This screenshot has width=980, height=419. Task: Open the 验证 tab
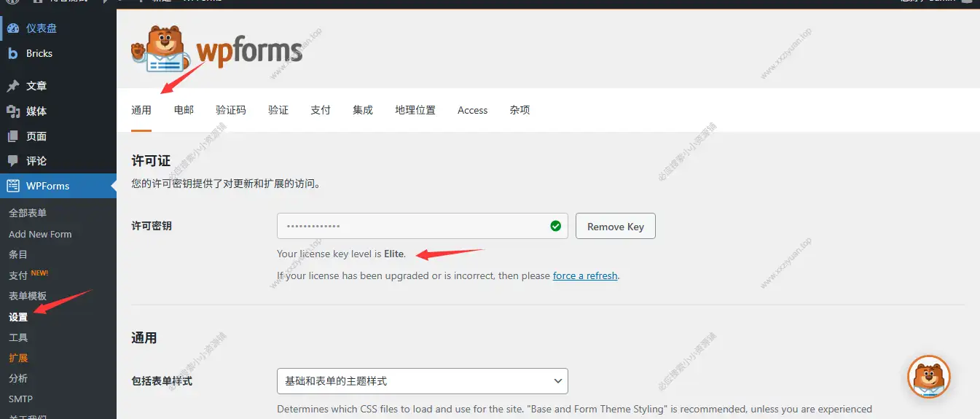click(x=278, y=110)
